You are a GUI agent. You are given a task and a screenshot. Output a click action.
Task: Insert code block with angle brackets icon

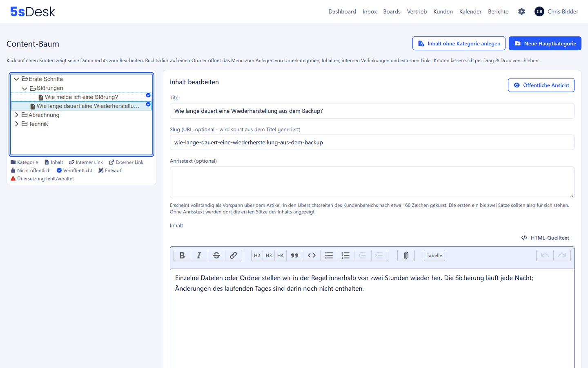[312, 256]
